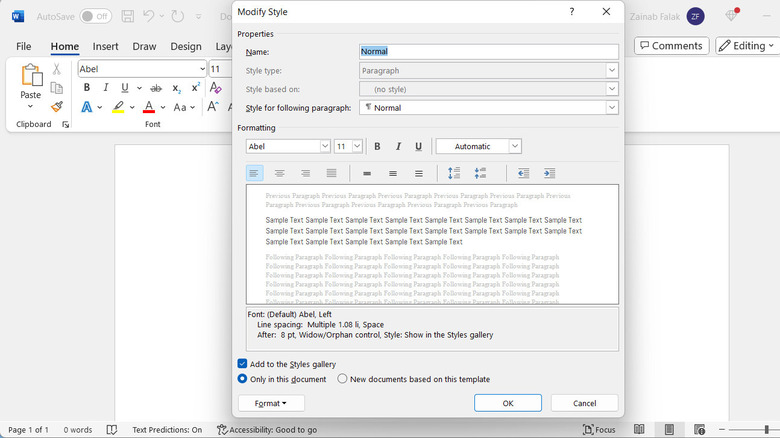Screen dimensions: 780x438
Task: Uncheck Add to the Styles gallery
Action: [243, 364]
